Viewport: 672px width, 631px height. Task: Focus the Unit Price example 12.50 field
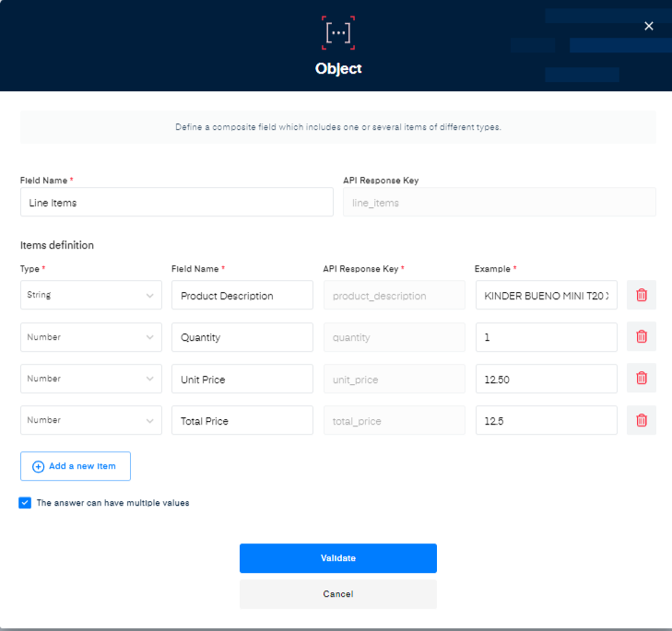click(546, 379)
